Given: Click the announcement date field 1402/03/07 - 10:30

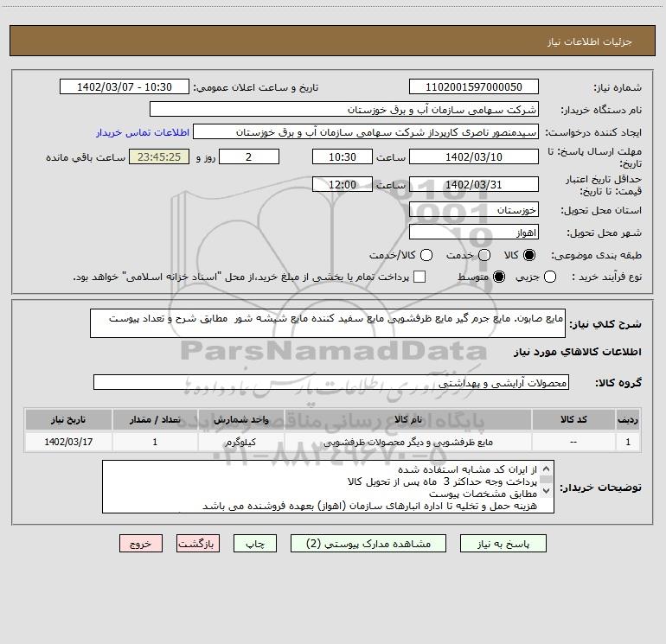Looking at the screenshot, I should pos(125,86).
